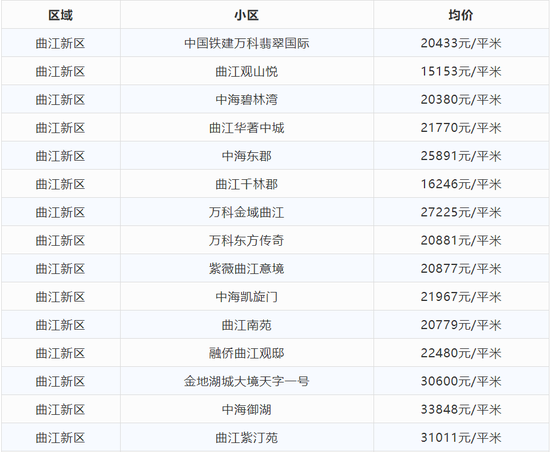The width and height of the screenshot is (550, 452).
Task: Click the price 21770元/平米
Action: click(461, 128)
